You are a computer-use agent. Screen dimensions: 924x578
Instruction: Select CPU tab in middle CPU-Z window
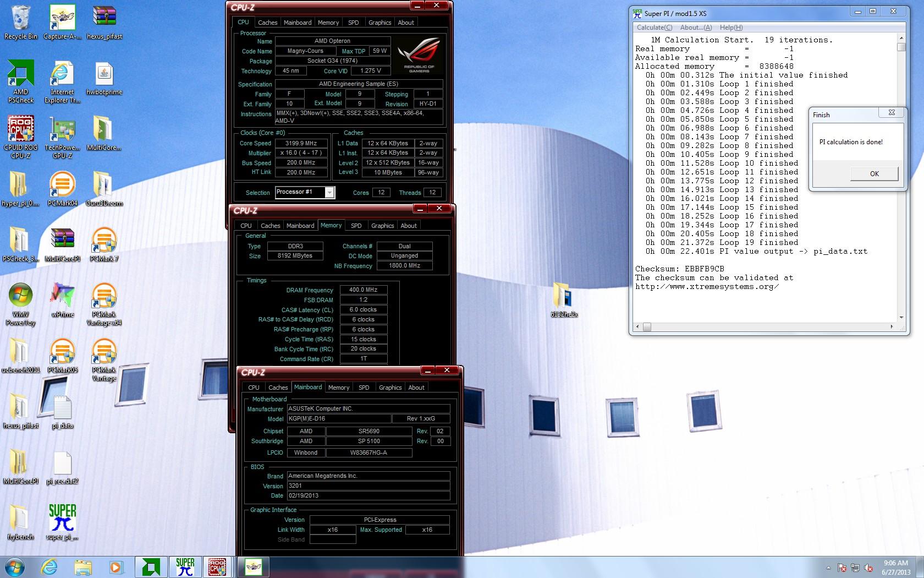click(x=246, y=226)
